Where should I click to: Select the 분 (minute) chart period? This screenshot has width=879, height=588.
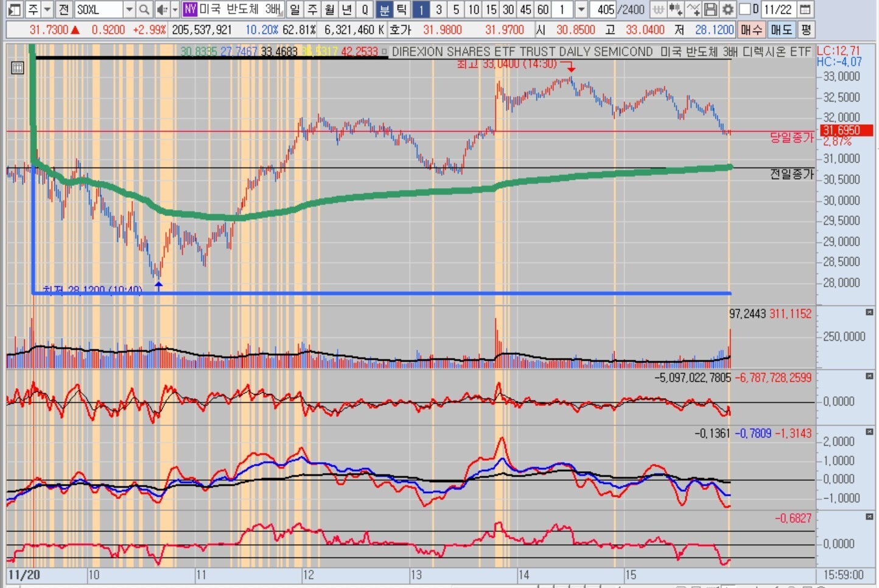(384, 9)
